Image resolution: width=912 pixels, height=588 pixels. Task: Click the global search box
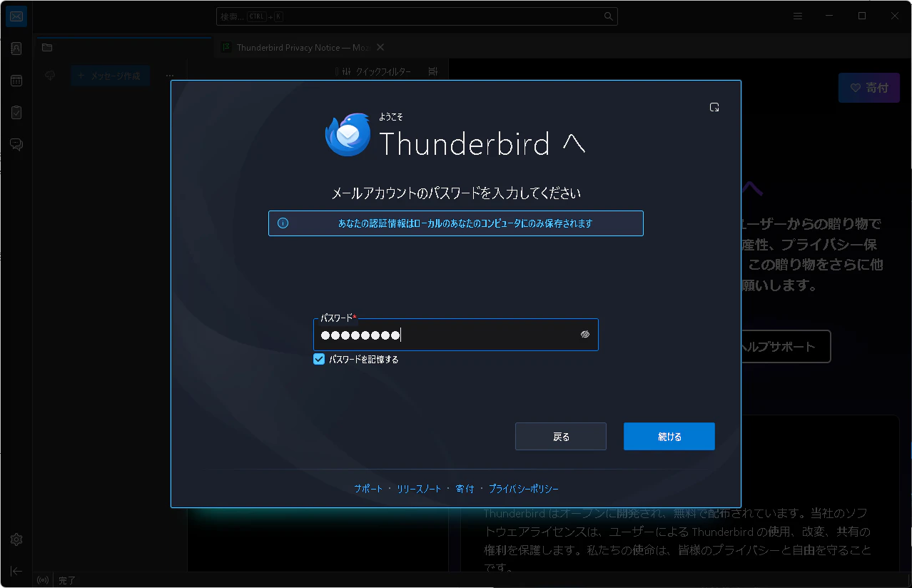[x=417, y=16]
